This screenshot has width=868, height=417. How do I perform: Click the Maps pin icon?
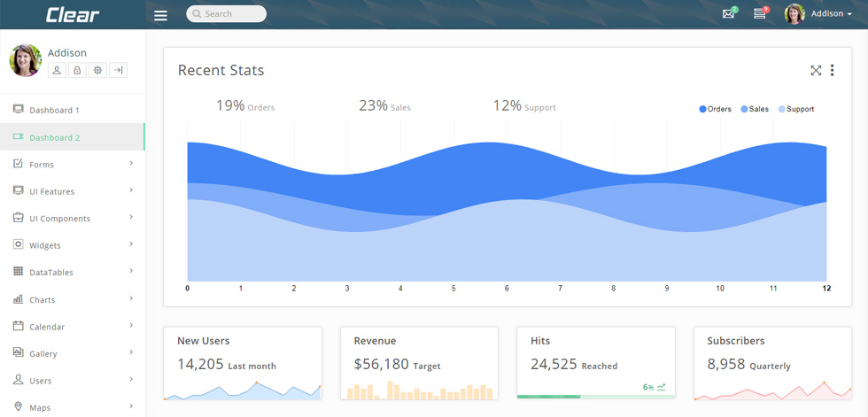[x=19, y=406]
